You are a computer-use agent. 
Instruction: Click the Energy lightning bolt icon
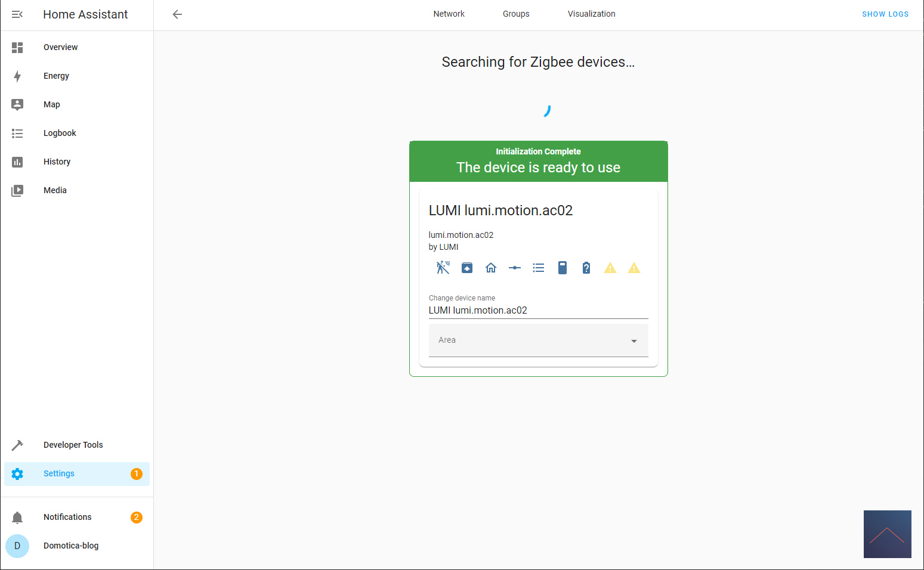17,76
